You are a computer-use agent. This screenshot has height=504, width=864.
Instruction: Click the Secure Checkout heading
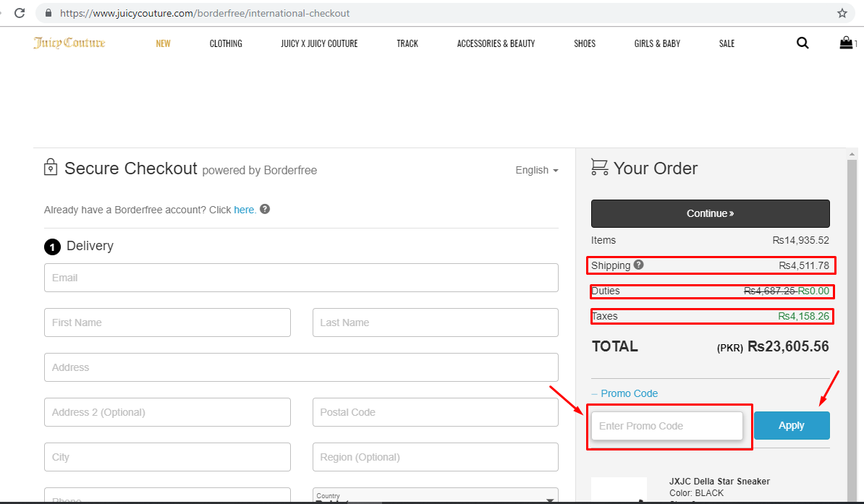(130, 168)
